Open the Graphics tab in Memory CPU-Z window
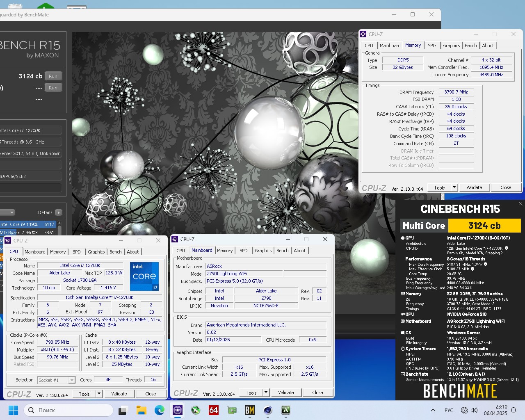525x420 pixels. point(451,46)
